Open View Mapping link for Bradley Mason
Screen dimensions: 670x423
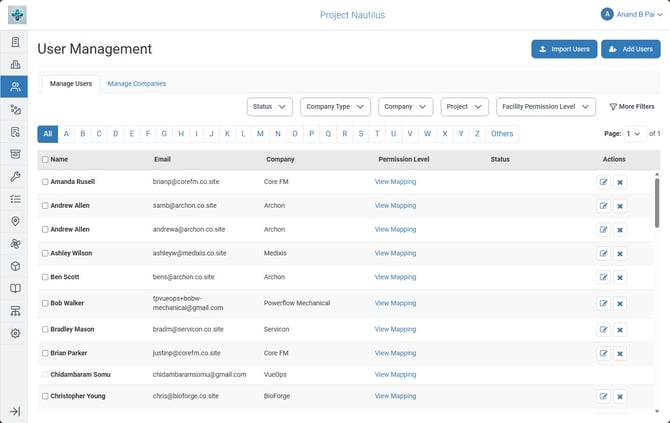tap(395, 329)
